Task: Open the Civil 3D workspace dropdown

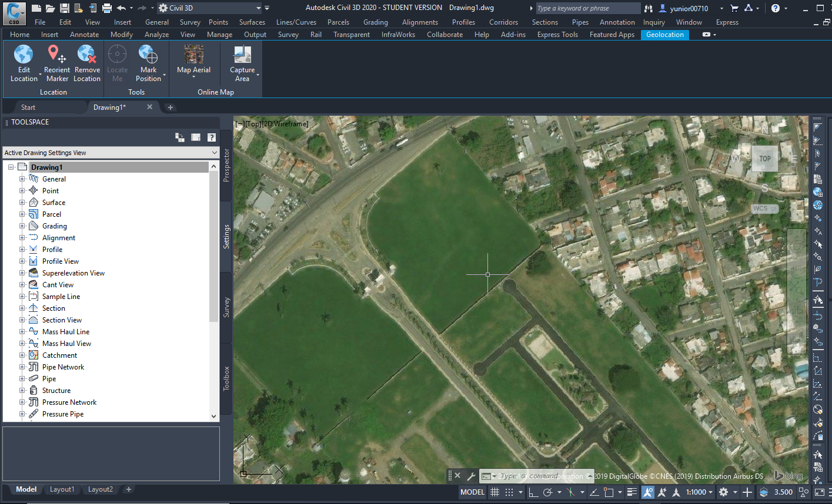Action: click(x=209, y=8)
